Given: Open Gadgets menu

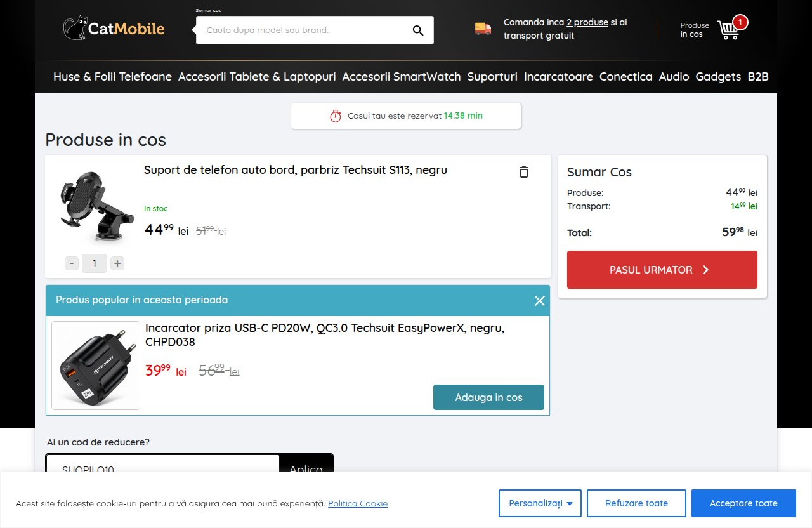Looking at the screenshot, I should click(718, 77).
